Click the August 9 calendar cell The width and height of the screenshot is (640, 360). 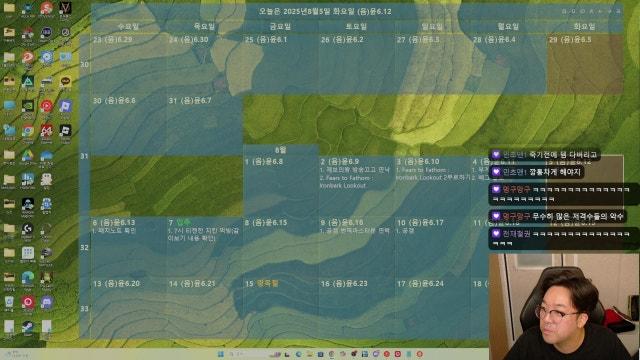[356, 247]
